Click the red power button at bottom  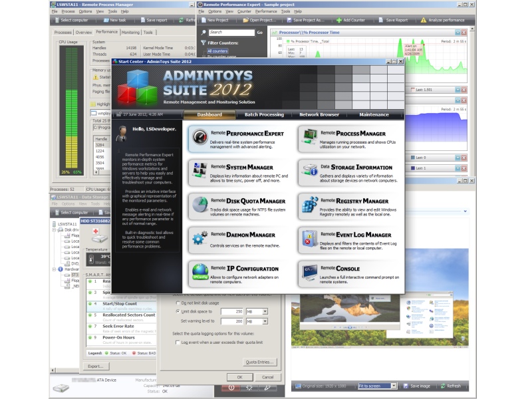click(x=231, y=388)
